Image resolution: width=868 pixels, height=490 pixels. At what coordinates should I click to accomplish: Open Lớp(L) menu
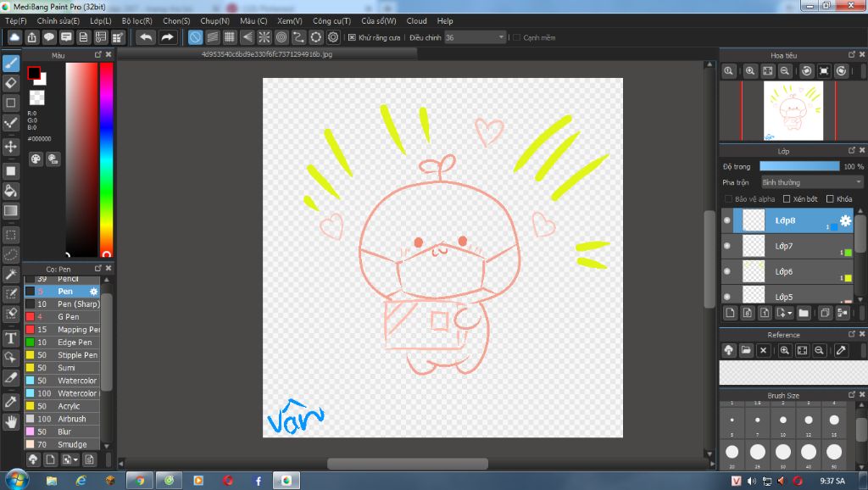click(101, 21)
